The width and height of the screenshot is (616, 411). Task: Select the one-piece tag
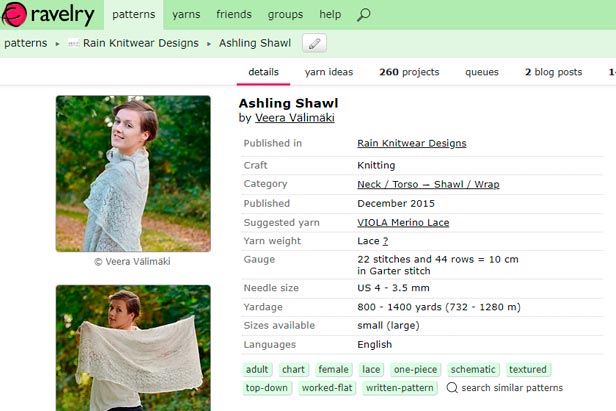click(415, 370)
